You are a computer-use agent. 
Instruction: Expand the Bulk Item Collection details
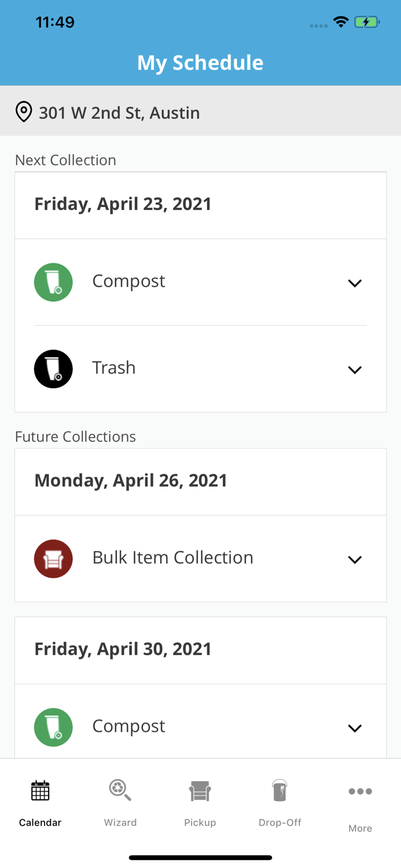355,558
